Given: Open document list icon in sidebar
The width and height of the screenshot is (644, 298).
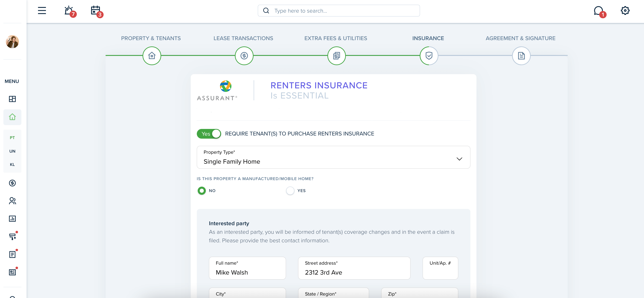Looking at the screenshot, I should click(x=12, y=254).
